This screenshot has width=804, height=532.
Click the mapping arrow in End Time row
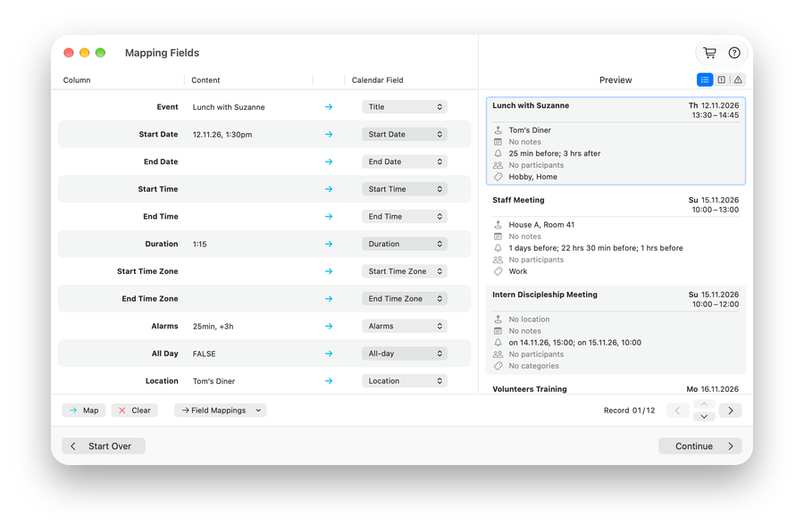pos(329,217)
